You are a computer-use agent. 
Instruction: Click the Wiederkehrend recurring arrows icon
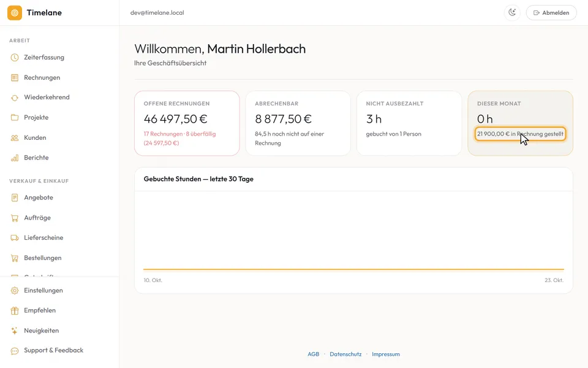tap(15, 98)
